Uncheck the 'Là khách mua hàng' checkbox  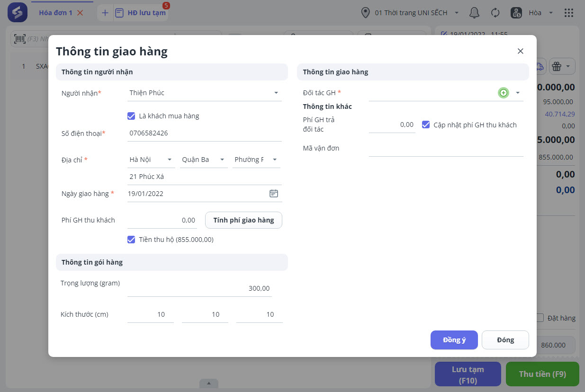tap(132, 116)
